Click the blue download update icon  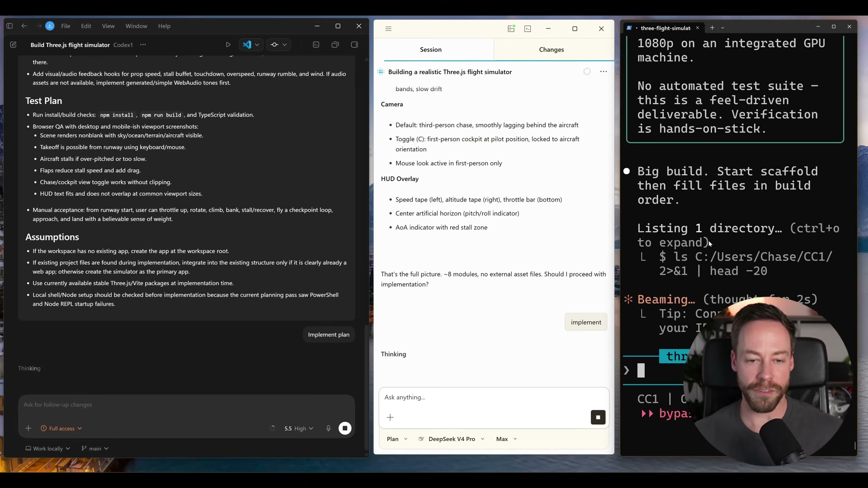(50, 26)
